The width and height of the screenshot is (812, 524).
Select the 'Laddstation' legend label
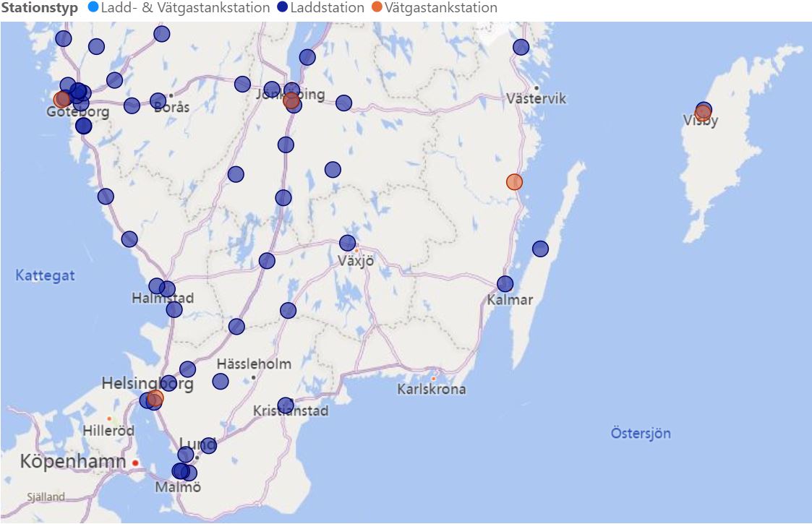[x=328, y=8]
